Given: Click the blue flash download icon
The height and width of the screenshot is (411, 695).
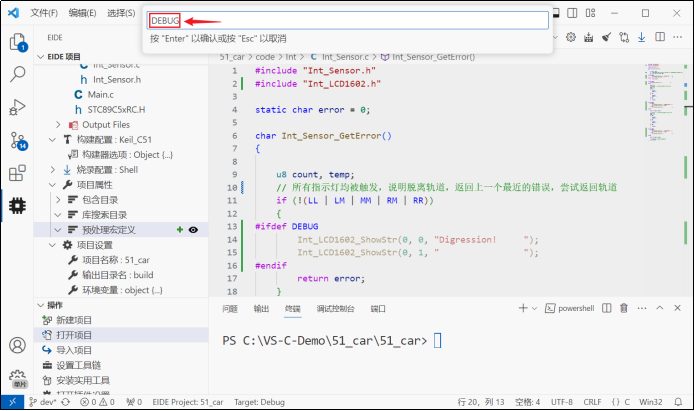Looking at the screenshot, I should pyautogui.click(x=641, y=37).
